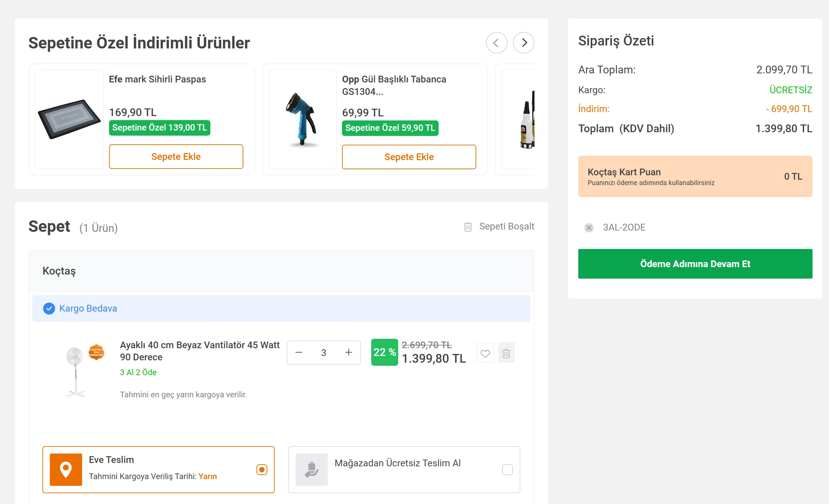Open Efe mark Sihirli Paspas product title

[x=157, y=79]
